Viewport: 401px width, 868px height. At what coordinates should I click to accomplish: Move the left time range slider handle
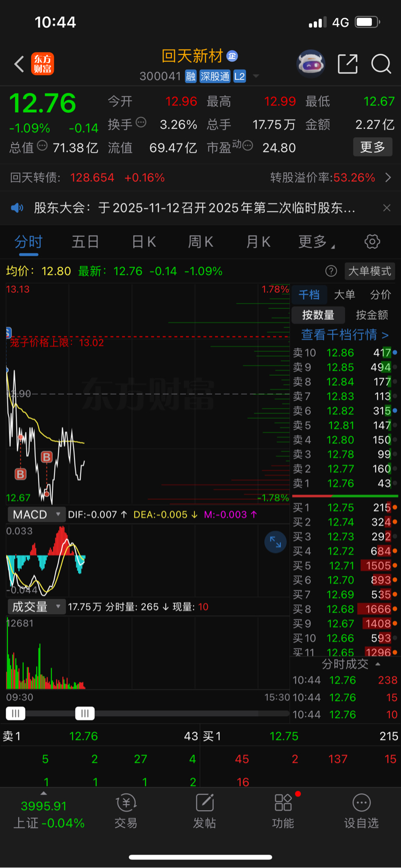tap(16, 713)
